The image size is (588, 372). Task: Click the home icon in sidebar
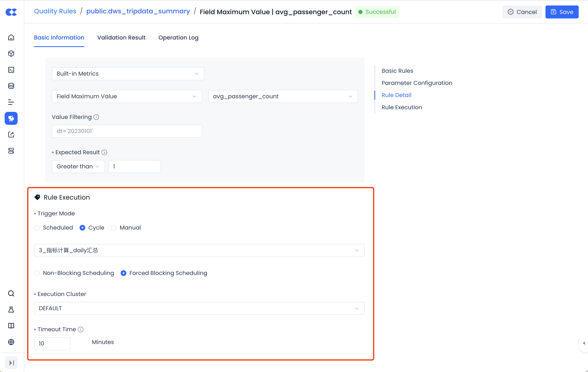(11, 37)
